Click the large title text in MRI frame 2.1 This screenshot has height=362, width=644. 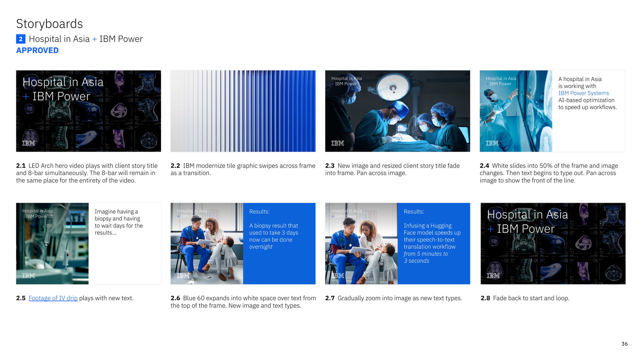(x=63, y=89)
